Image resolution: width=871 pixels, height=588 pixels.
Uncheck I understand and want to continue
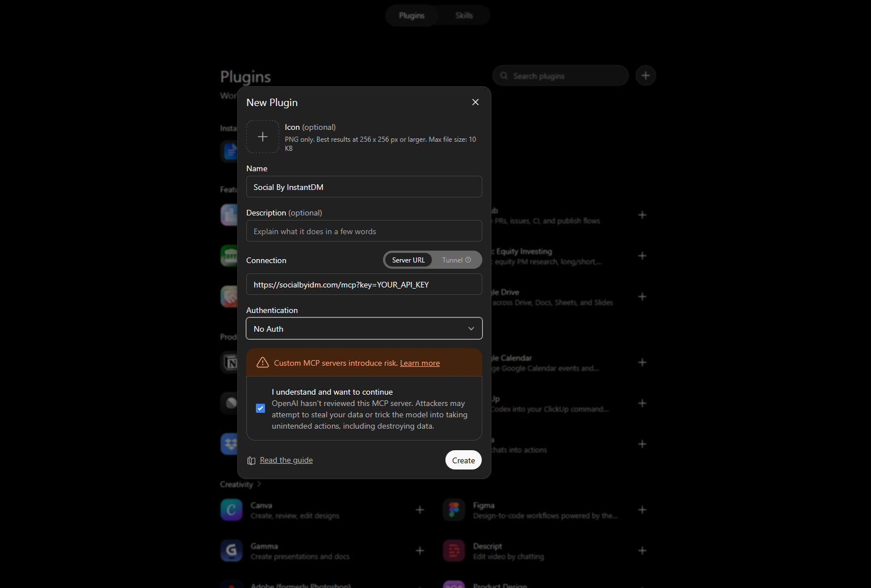click(x=260, y=408)
